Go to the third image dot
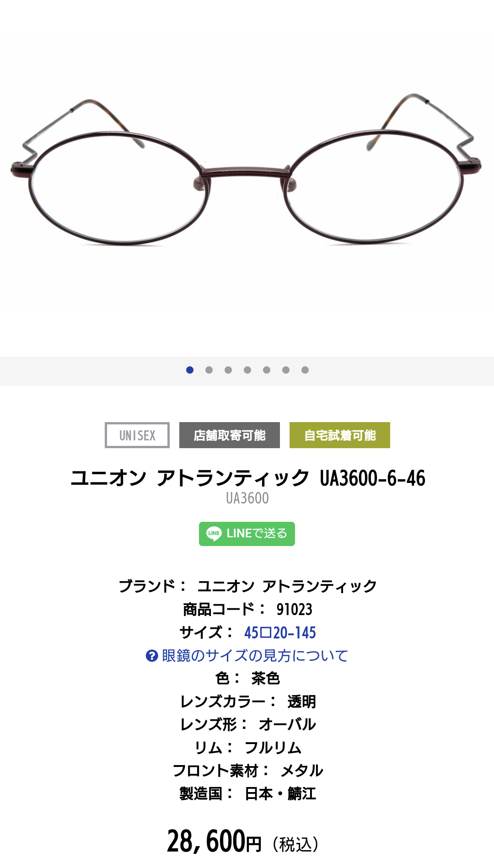494x868 pixels. [228, 370]
